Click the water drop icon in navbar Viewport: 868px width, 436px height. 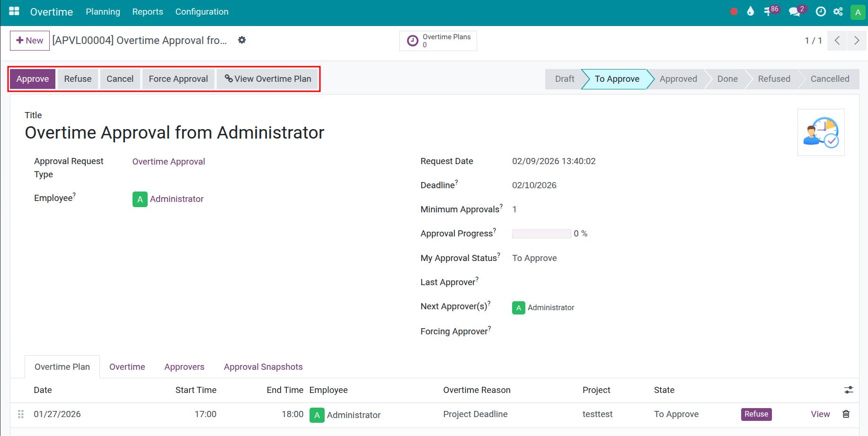(x=750, y=12)
